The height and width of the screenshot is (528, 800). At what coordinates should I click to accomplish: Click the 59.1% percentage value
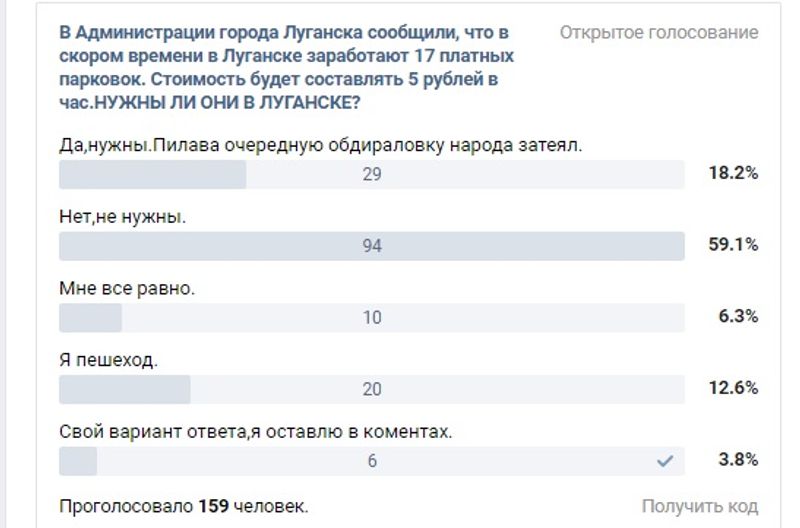tap(733, 245)
